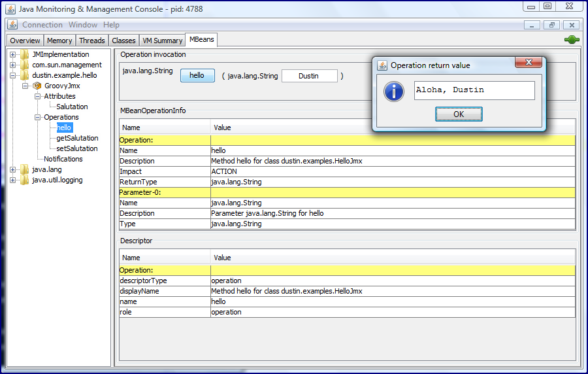Select the Attributes node label
This screenshot has width=588, height=374.
[59, 96]
